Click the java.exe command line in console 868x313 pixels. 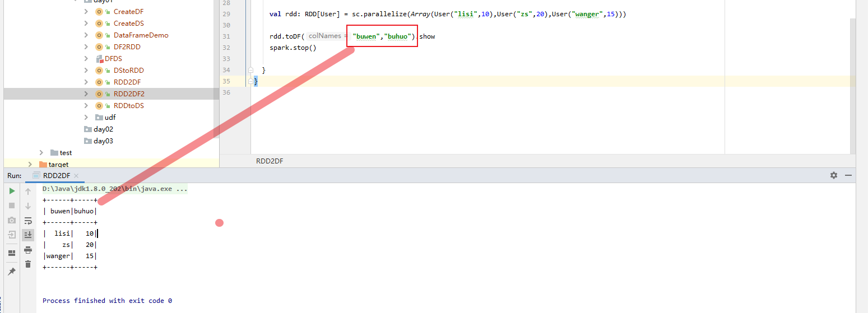coord(115,189)
